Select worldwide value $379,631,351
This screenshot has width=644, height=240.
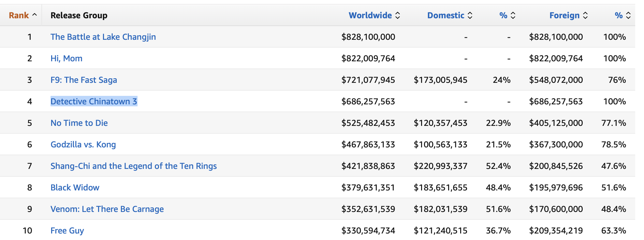point(368,187)
